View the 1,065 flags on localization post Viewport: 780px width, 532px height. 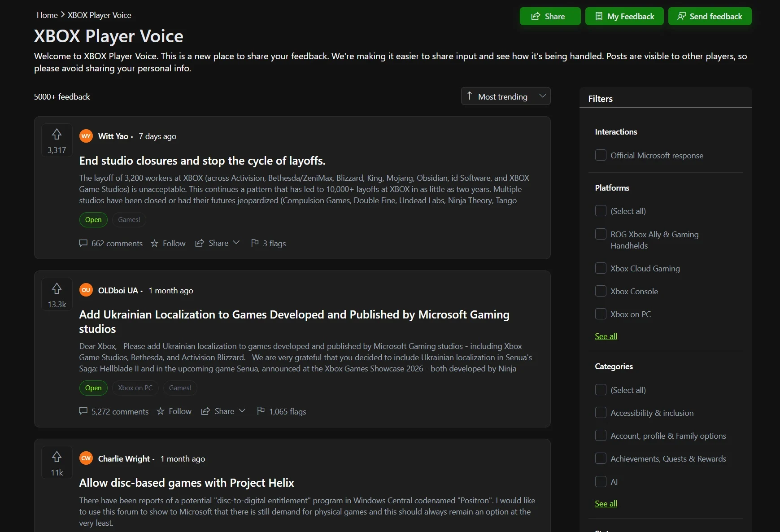pyautogui.click(x=282, y=411)
